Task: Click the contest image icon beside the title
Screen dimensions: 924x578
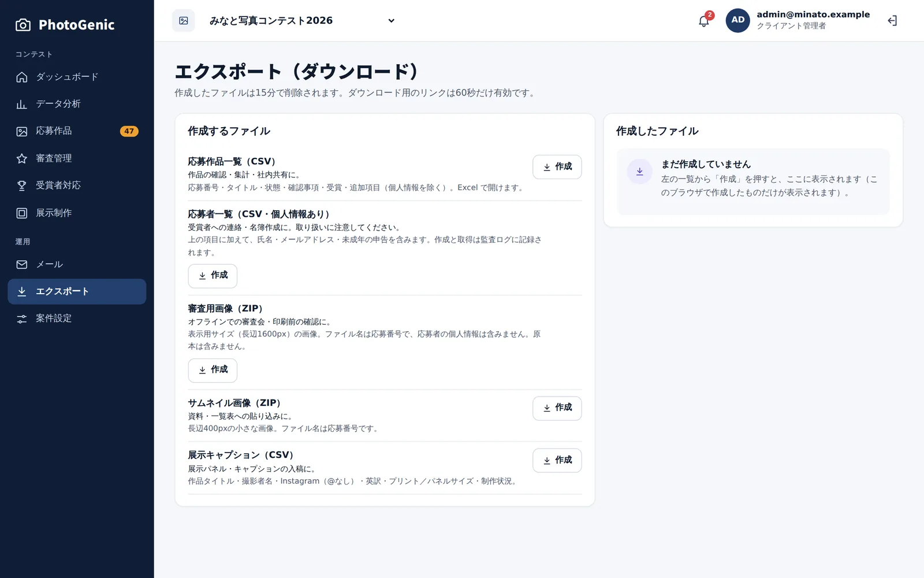Action: pos(184,21)
